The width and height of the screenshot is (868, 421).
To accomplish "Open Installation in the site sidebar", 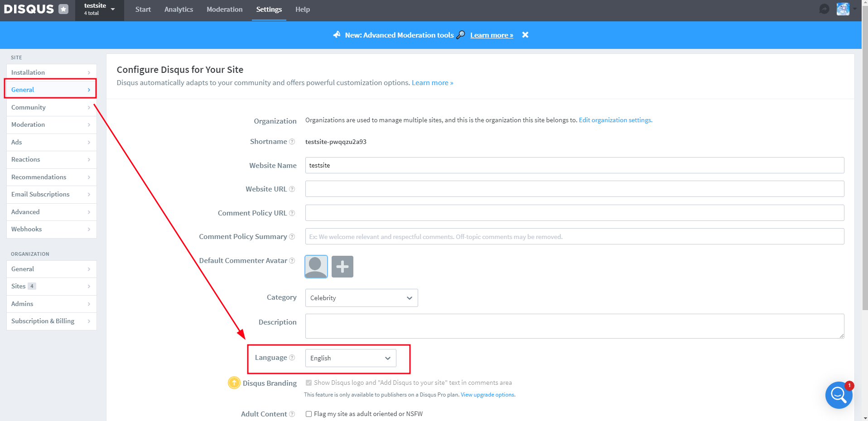I will [52, 72].
